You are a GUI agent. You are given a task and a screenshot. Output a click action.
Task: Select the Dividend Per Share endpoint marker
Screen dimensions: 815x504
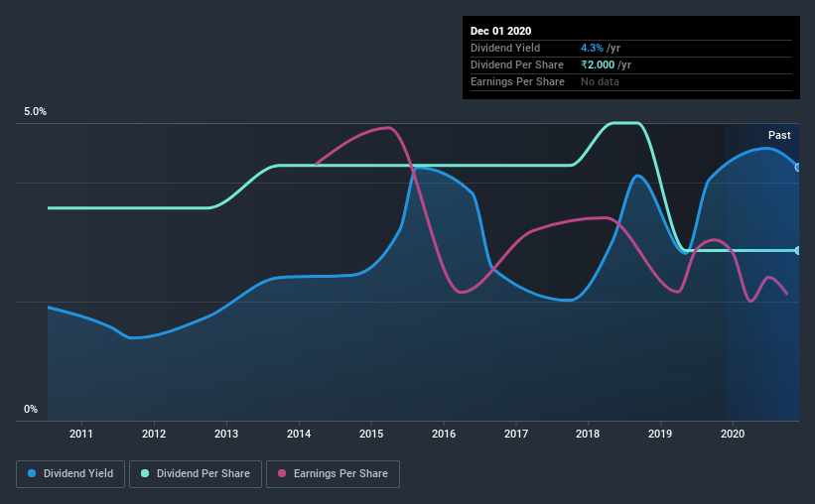[x=798, y=250]
